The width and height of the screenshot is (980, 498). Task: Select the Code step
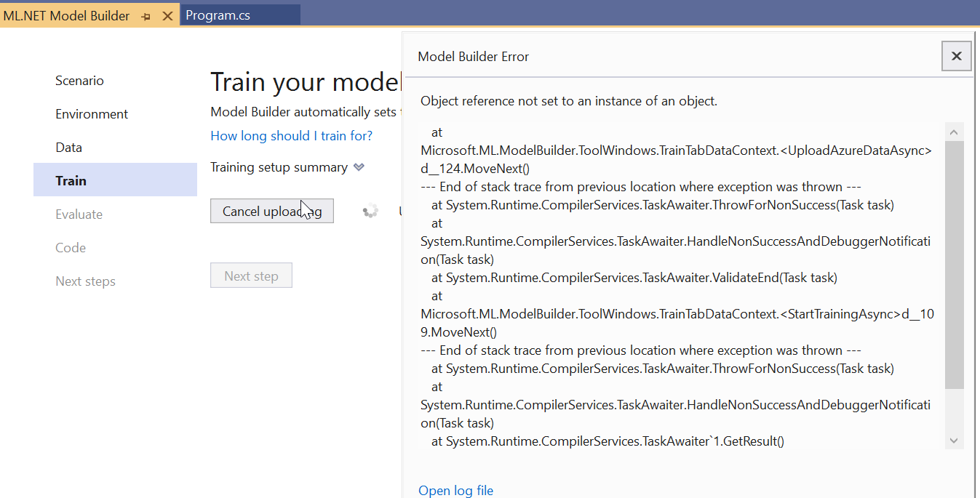(70, 247)
